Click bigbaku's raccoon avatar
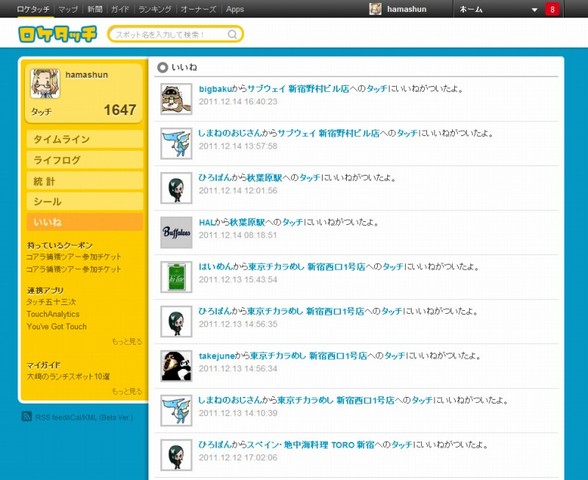588x480 pixels. click(x=176, y=99)
